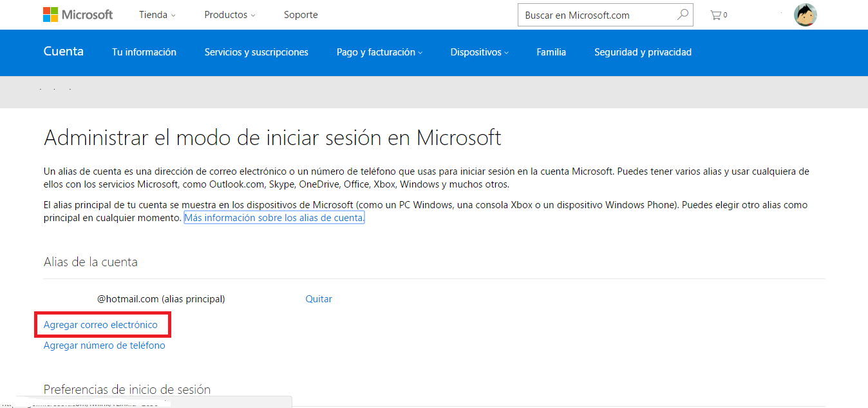Open the profile avatar picture
The image size is (868, 408).
coord(805,15)
